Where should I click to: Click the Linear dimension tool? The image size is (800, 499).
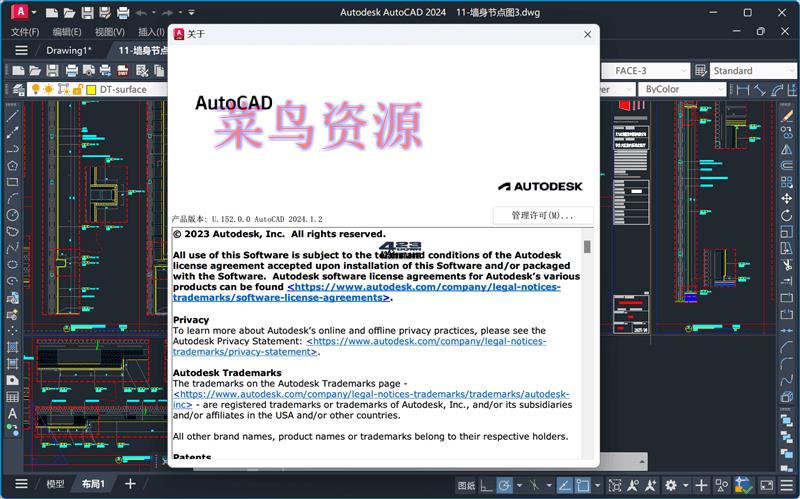[x=743, y=90]
